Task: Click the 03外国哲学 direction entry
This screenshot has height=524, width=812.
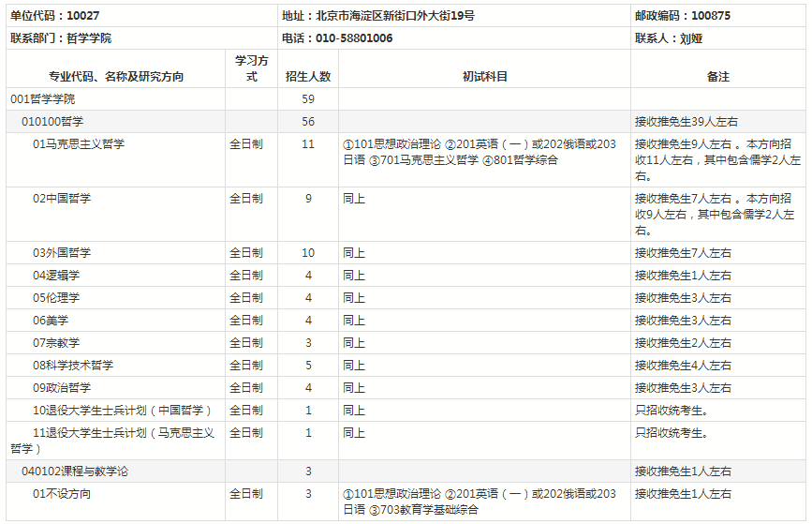Action: point(62,253)
